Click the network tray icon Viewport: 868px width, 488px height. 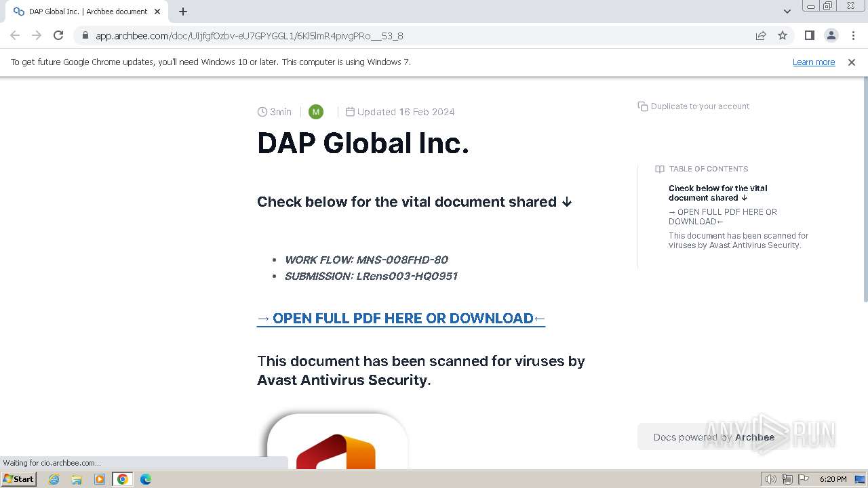[x=787, y=479]
